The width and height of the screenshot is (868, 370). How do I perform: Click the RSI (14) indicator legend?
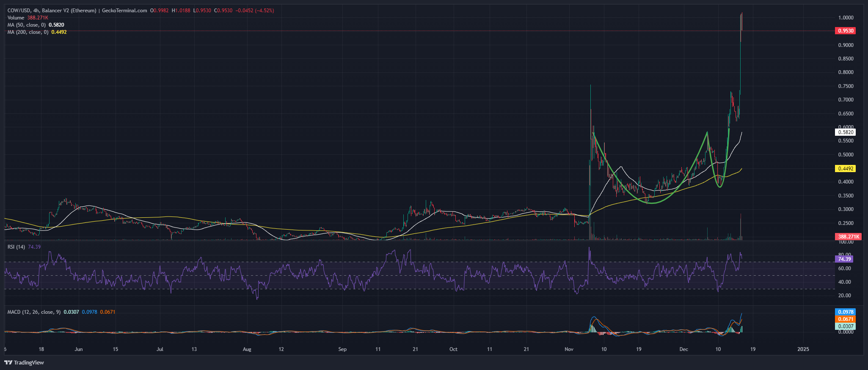point(17,247)
